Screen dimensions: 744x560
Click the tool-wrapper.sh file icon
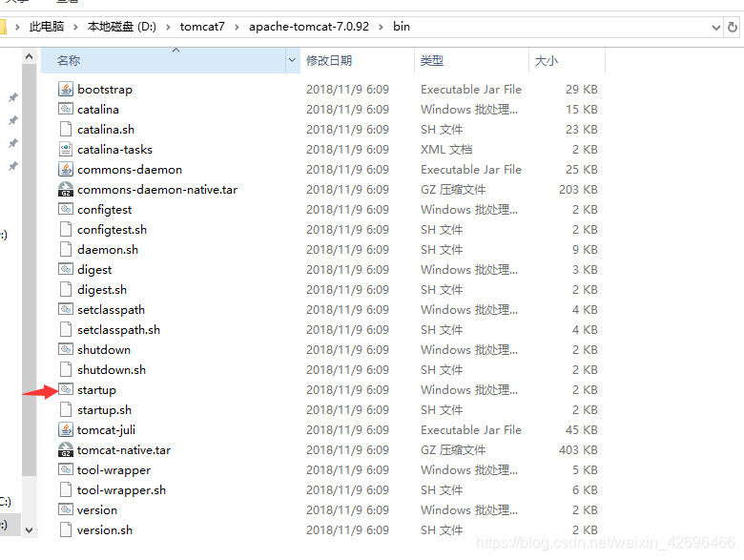coord(66,489)
